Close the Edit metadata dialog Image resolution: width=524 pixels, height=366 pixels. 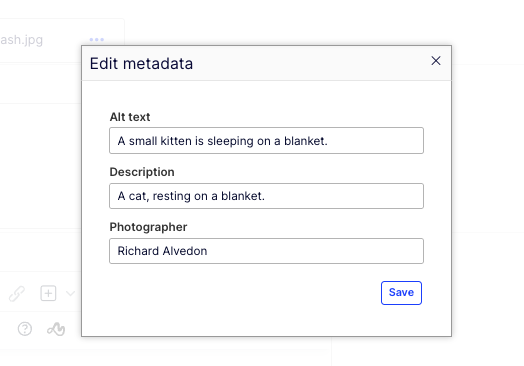tap(436, 61)
